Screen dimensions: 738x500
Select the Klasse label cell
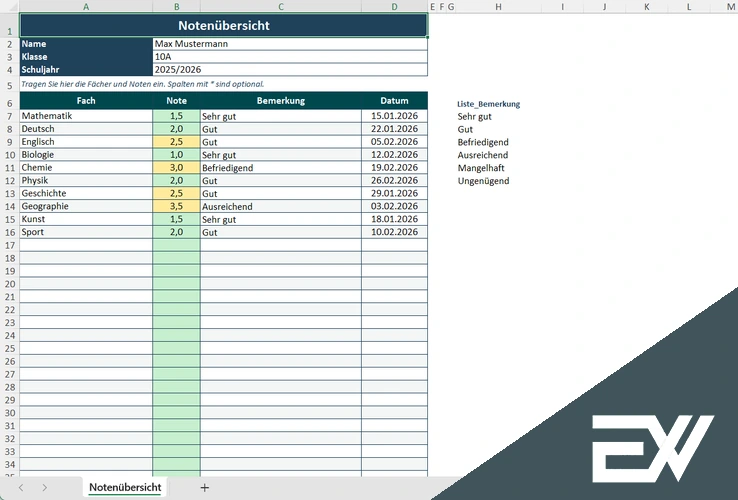86,56
